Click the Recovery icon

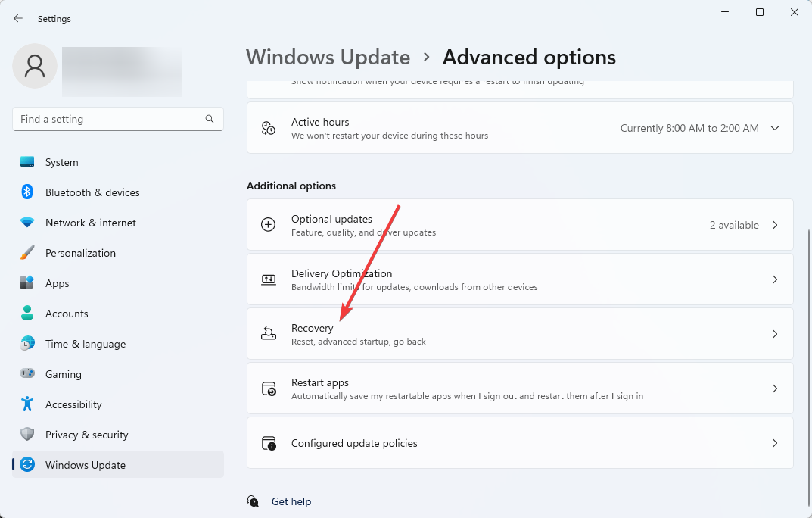(x=268, y=334)
